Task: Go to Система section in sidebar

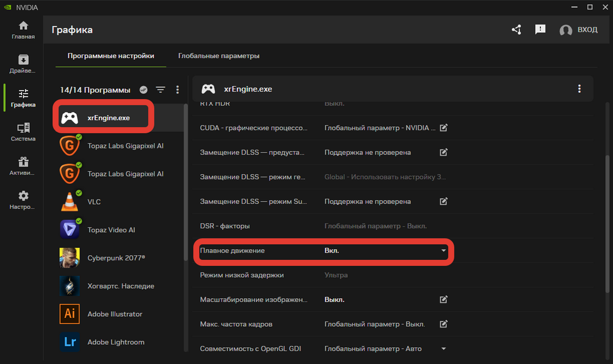Action: point(23,132)
